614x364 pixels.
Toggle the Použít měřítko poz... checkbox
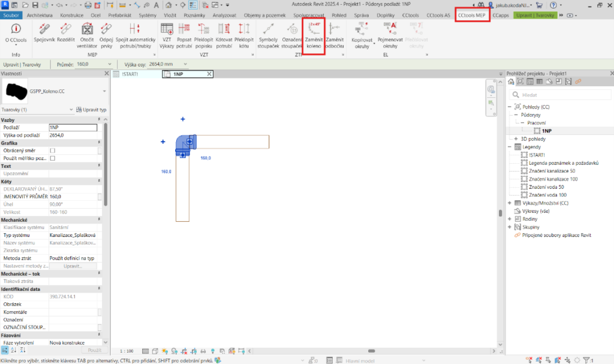(53, 158)
